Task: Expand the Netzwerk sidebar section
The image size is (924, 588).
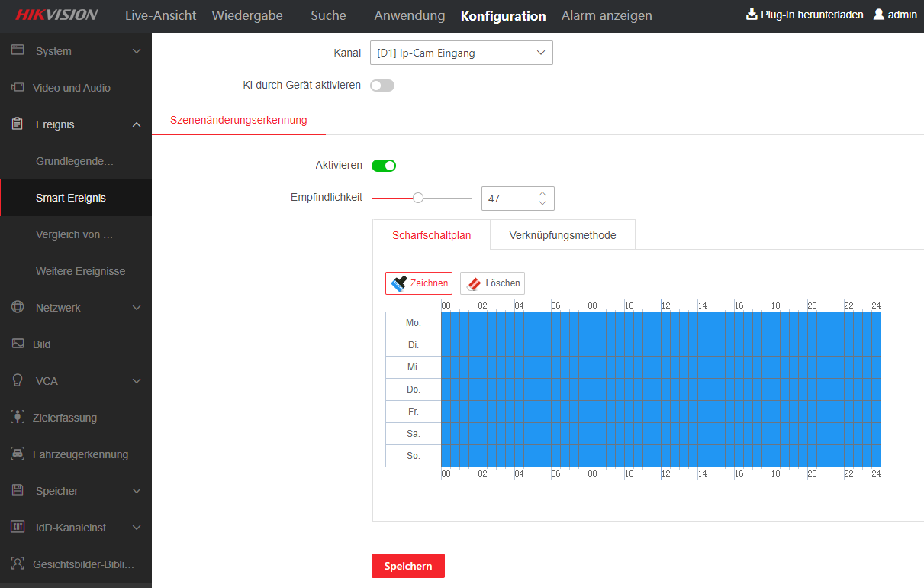Action: [x=137, y=308]
